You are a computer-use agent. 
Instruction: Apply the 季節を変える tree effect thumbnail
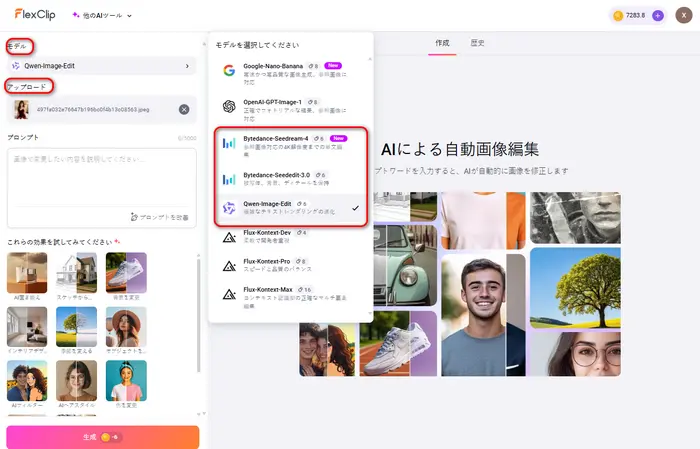tap(76, 327)
